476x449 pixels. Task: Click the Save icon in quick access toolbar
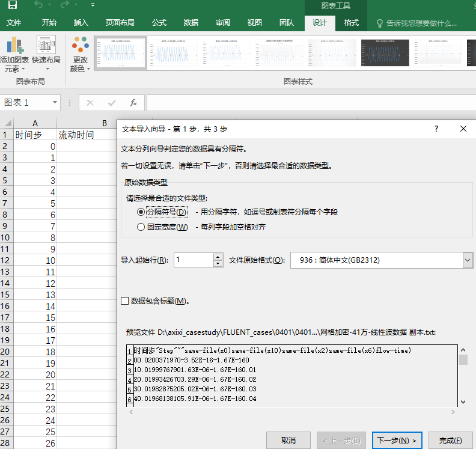click(x=13, y=5)
